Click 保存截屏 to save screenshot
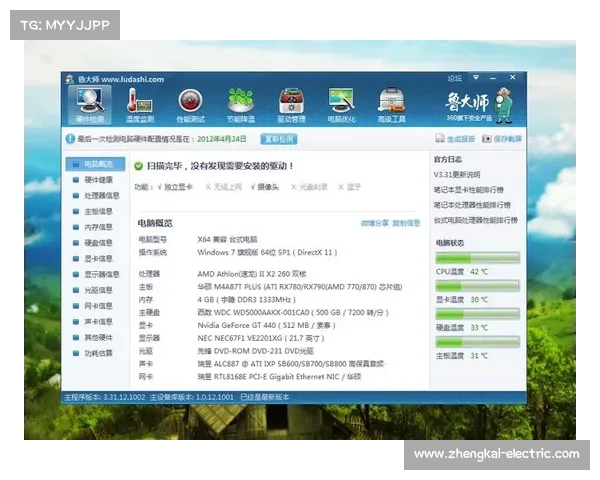This screenshot has width=600, height=480. (502, 139)
